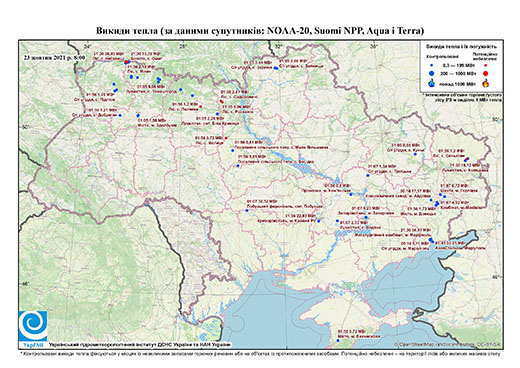Screen dimensions: 520x368
Task: Click the large blue circle legend symbol
Action: [432, 73]
